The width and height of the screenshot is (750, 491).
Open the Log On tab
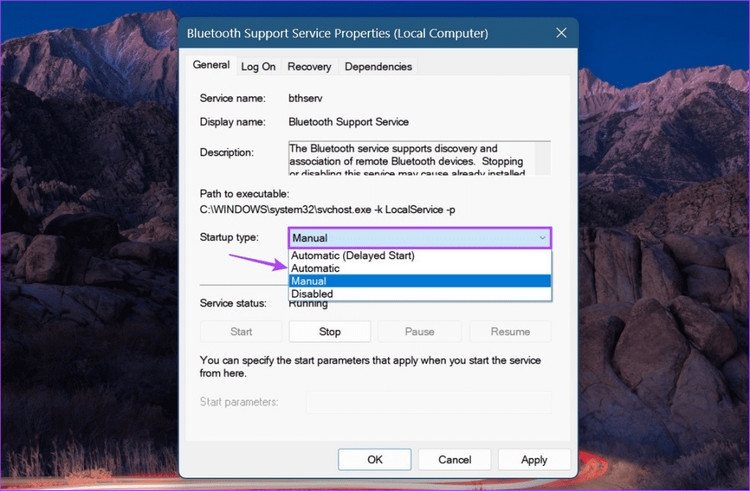258,67
